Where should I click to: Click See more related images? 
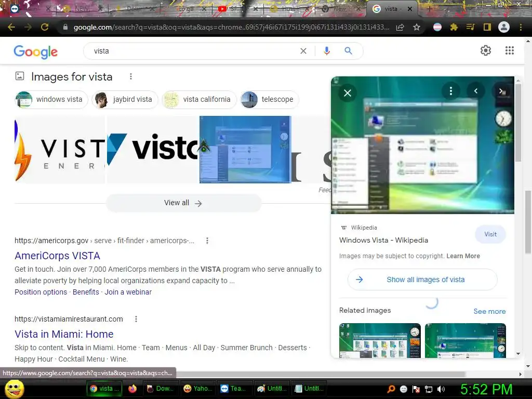(489, 312)
